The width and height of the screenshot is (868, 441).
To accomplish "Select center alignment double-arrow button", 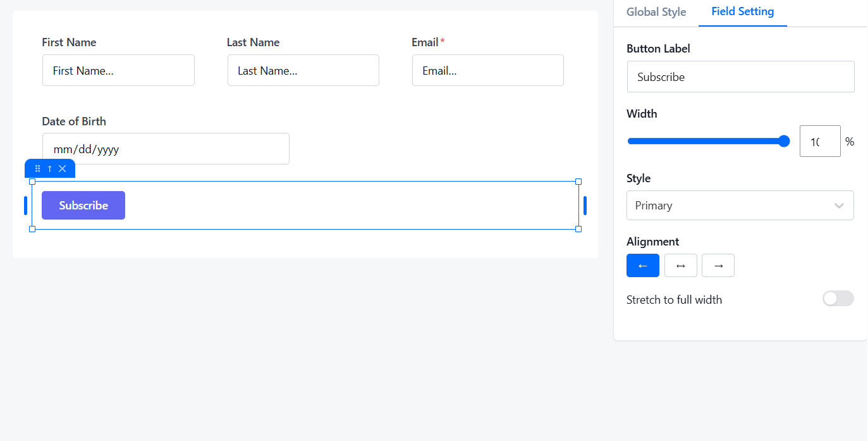I will pos(681,266).
